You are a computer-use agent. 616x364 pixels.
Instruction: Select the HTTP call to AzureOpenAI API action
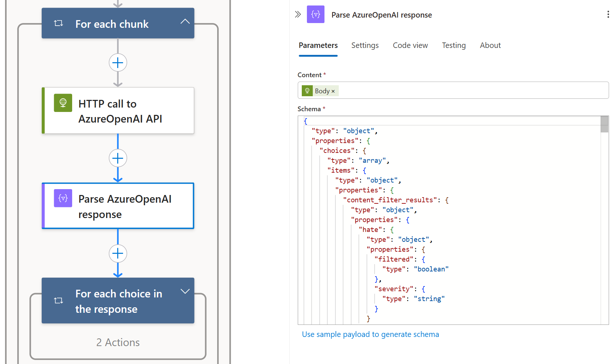118,110
